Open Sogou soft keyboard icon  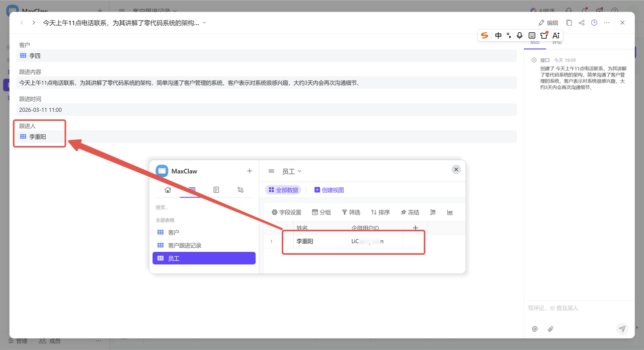coord(532,35)
